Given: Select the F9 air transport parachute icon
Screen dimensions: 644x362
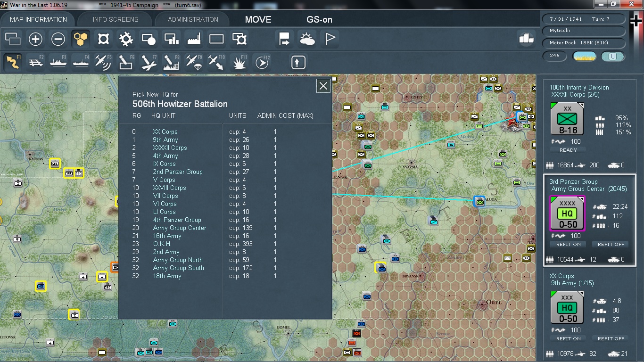Looking at the screenshot, I should point(194,62).
